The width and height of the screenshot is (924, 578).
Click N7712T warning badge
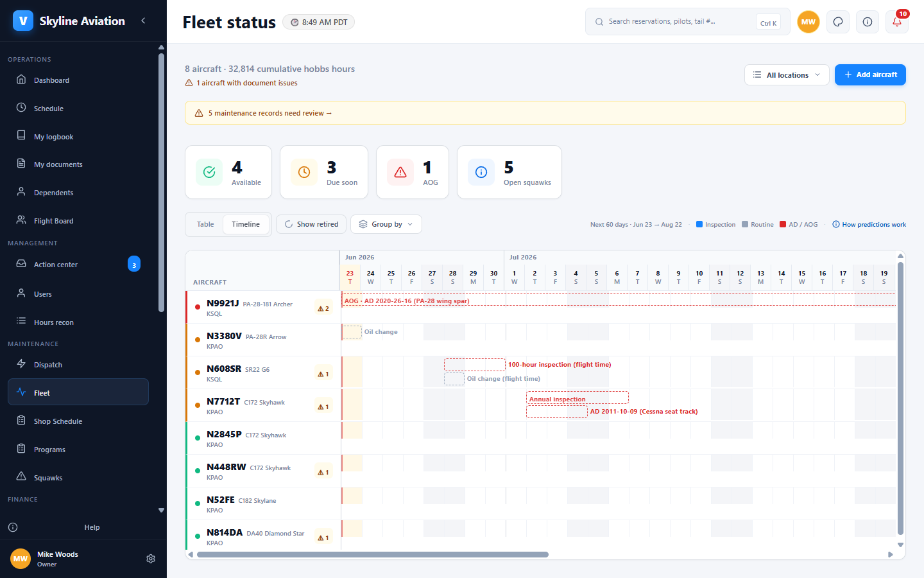coord(323,407)
